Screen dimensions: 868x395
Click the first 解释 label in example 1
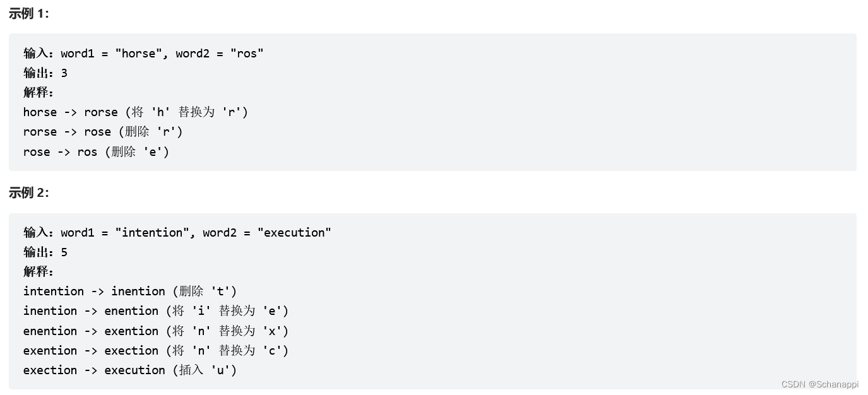[x=39, y=93]
